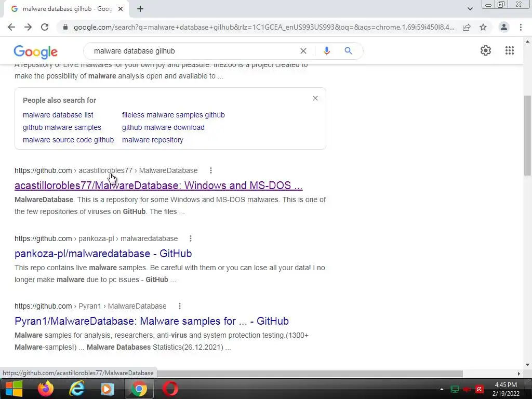
Task: Open more options for Pyran1 result
Action: tap(179, 306)
